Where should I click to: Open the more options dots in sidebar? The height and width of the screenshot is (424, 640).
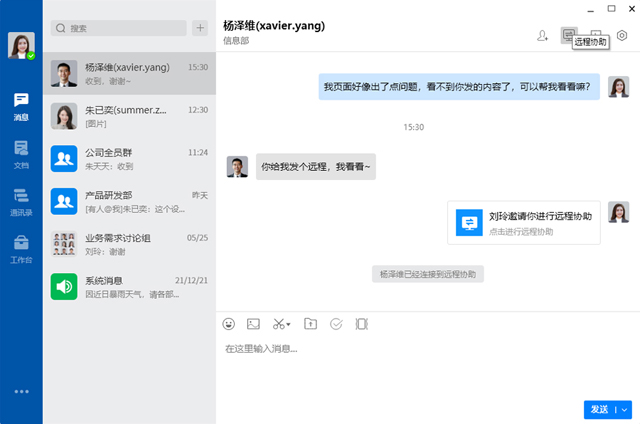21,391
